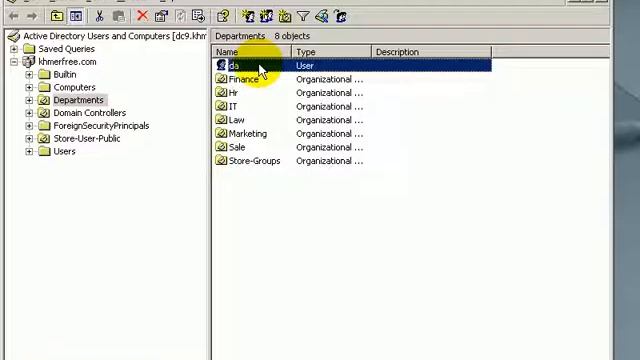This screenshot has width=640, height=360.
Task: Create a new organizational unit via toolbar icon
Action: [284, 16]
